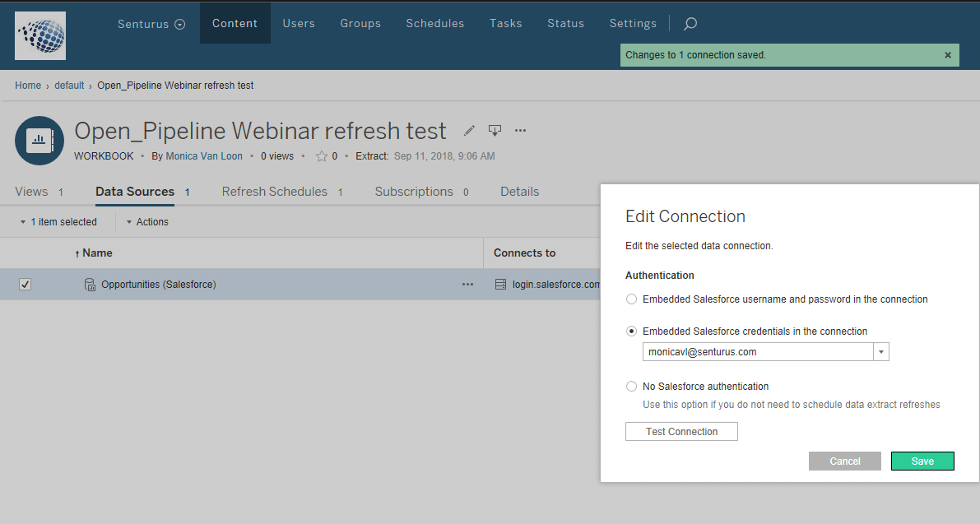Open the row actions ellipsis for Opportunities
Image resolution: width=980 pixels, height=524 pixels.
[x=467, y=284]
